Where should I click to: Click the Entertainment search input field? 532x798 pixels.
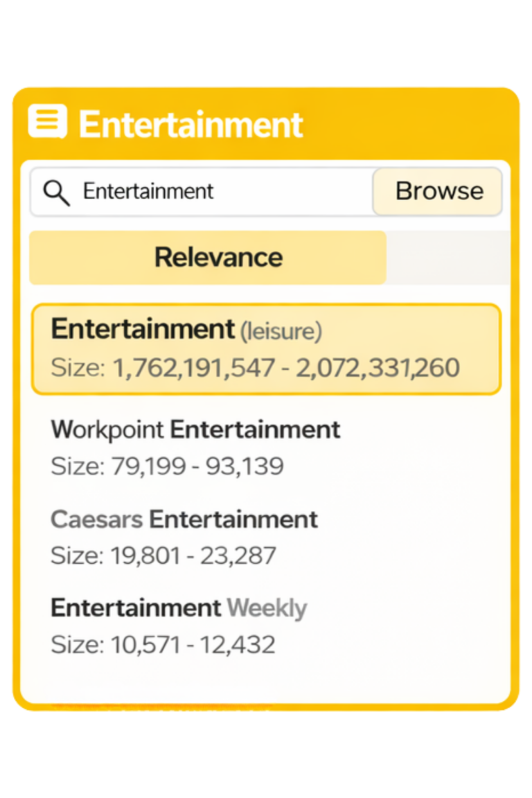pos(222,192)
